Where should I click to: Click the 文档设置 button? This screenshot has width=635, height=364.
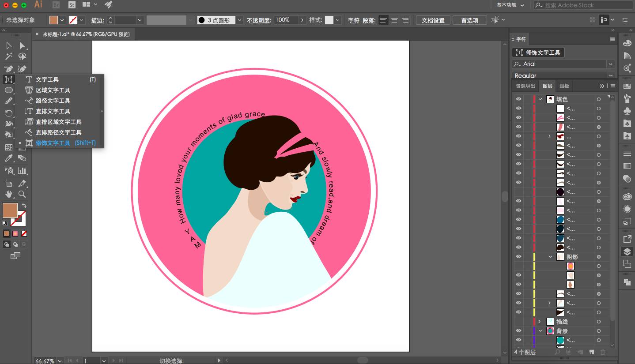pos(433,20)
